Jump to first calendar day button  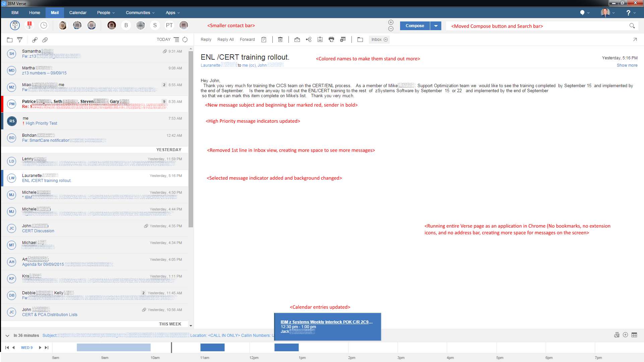pyautogui.click(x=7, y=348)
